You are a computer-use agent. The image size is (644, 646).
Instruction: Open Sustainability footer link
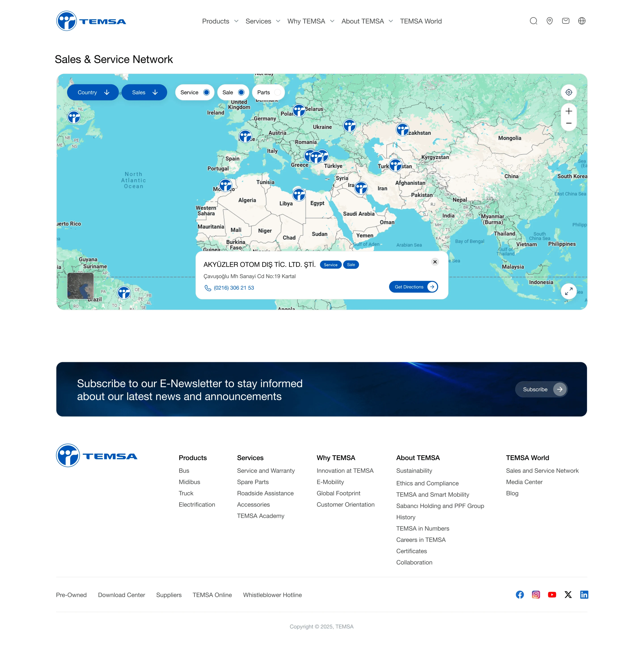tap(414, 471)
